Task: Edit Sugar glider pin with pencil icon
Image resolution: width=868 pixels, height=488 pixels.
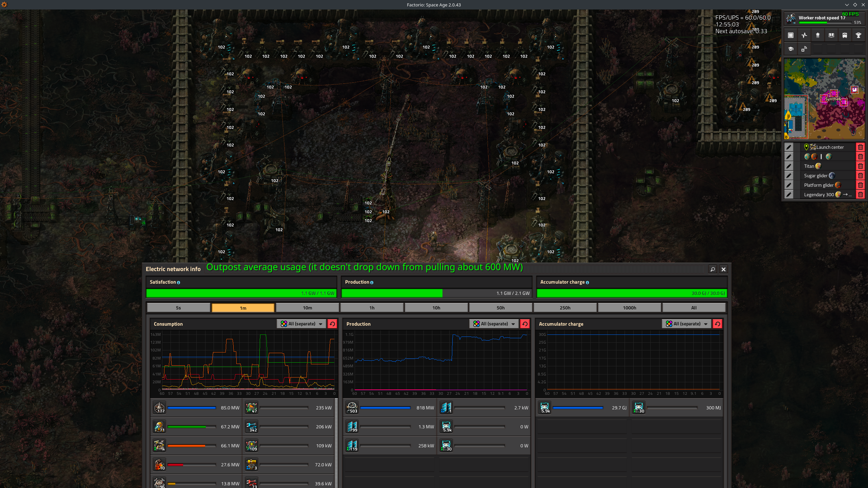Action: point(789,176)
